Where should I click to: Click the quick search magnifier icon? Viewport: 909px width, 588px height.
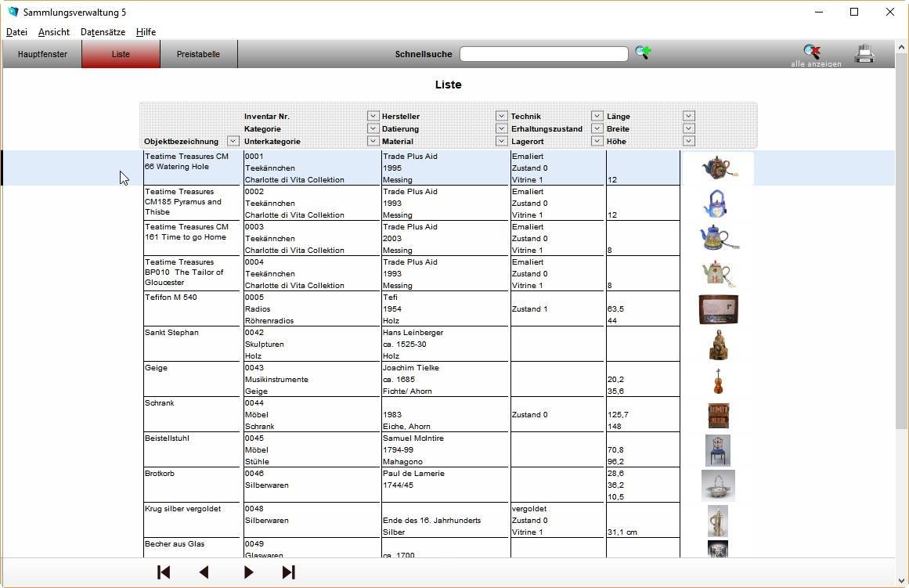tap(643, 53)
